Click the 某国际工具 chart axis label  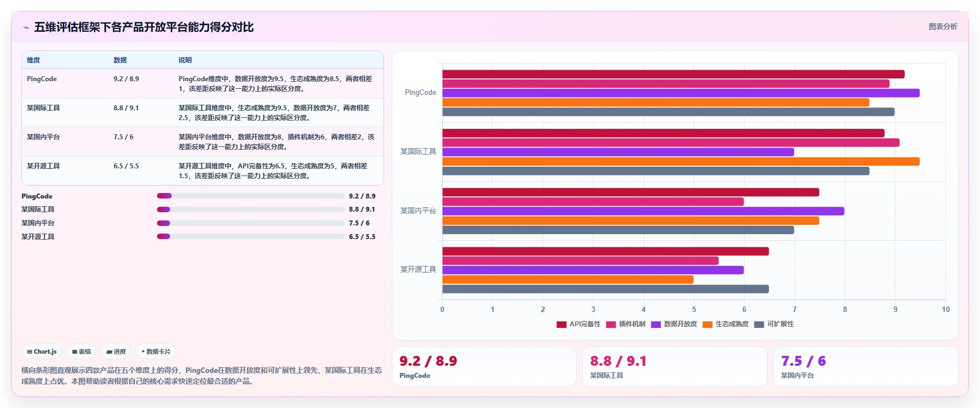click(418, 151)
